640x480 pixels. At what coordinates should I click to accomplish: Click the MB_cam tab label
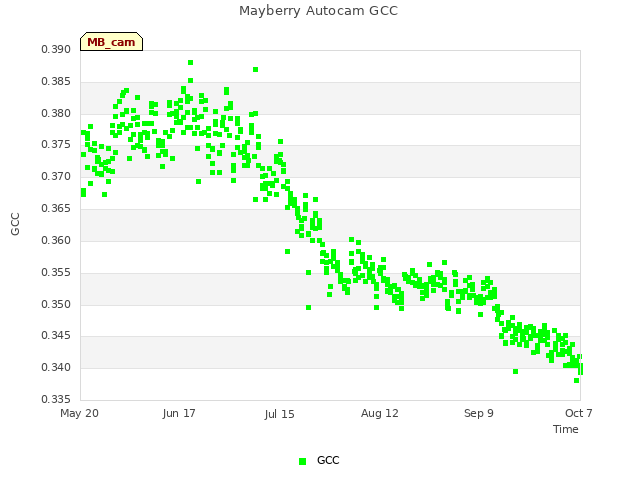click(111, 42)
